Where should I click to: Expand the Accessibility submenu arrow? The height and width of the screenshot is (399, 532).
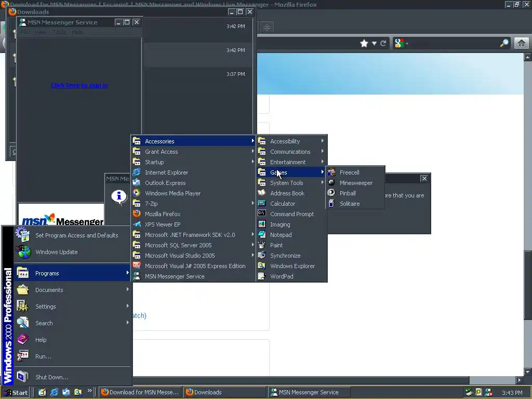322,141
